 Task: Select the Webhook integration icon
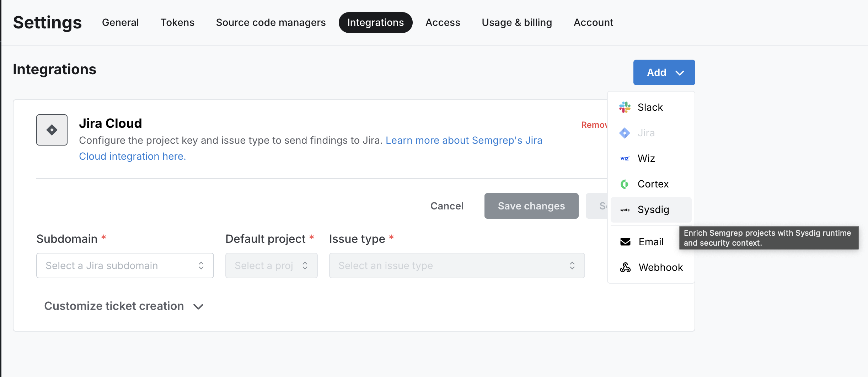click(625, 267)
